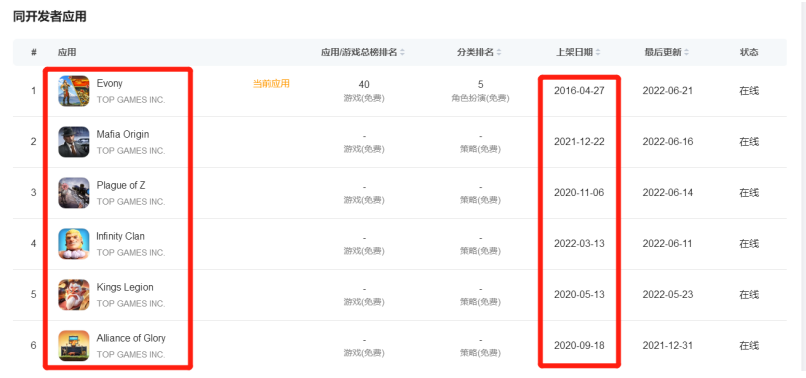Click TOP GAMES INC. under Alliance of Glory
This screenshot has width=806, height=378.
coord(131,354)
